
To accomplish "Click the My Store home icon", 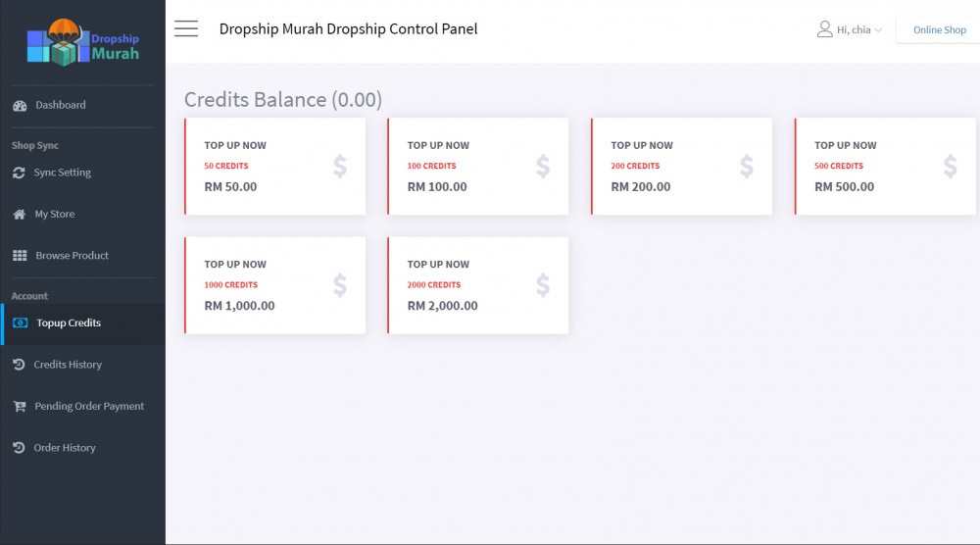I will 19,215.
